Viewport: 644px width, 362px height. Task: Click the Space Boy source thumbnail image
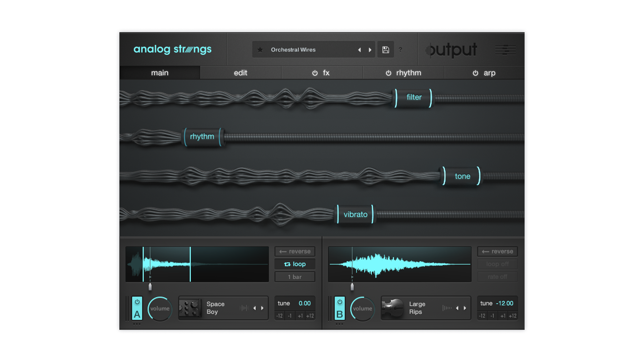(x=190, y=308)
